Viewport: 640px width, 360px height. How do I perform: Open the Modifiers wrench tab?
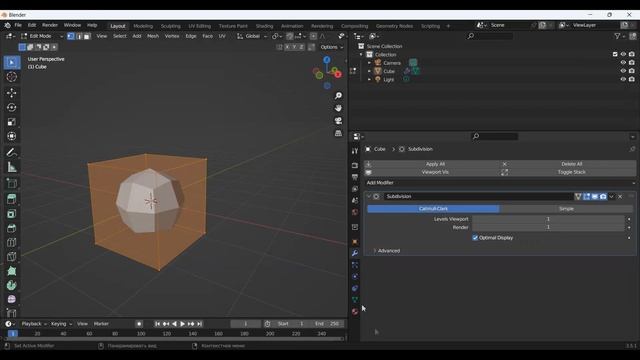(x=355, y=253)
